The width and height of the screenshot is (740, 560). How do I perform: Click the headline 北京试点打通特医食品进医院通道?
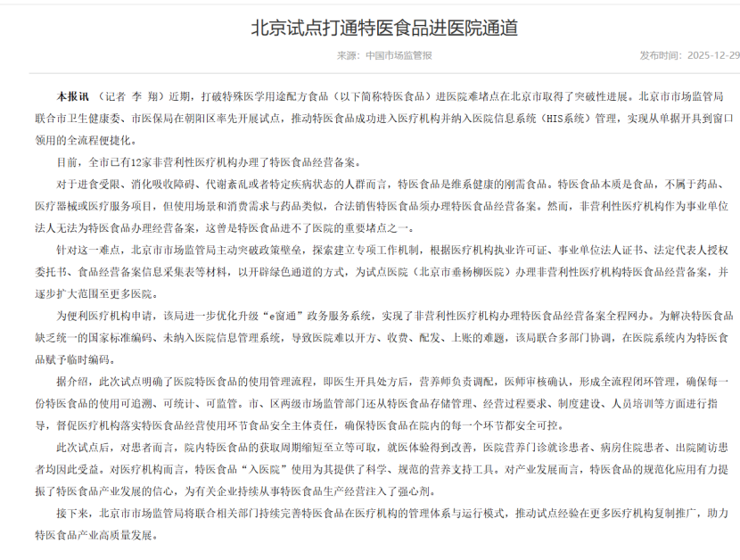pyautogui.click(x=384, y=28)
